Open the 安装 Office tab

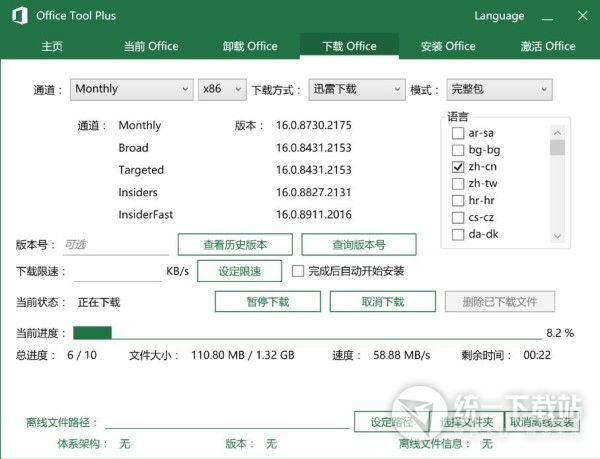click(448, 46)
